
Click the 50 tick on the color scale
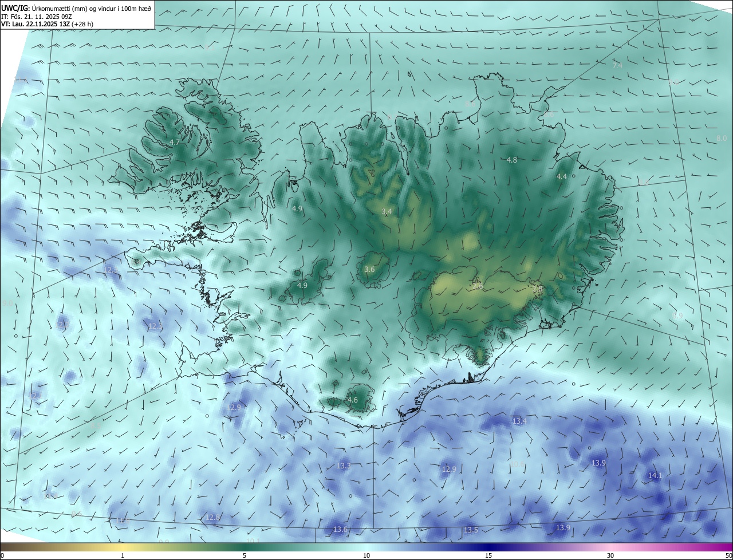(x=728, y=556)
